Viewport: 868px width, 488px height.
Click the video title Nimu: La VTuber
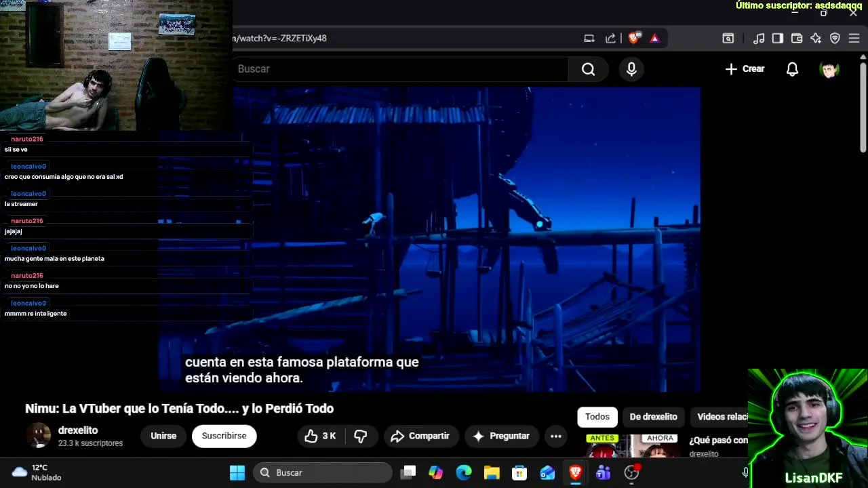[179, 409]
